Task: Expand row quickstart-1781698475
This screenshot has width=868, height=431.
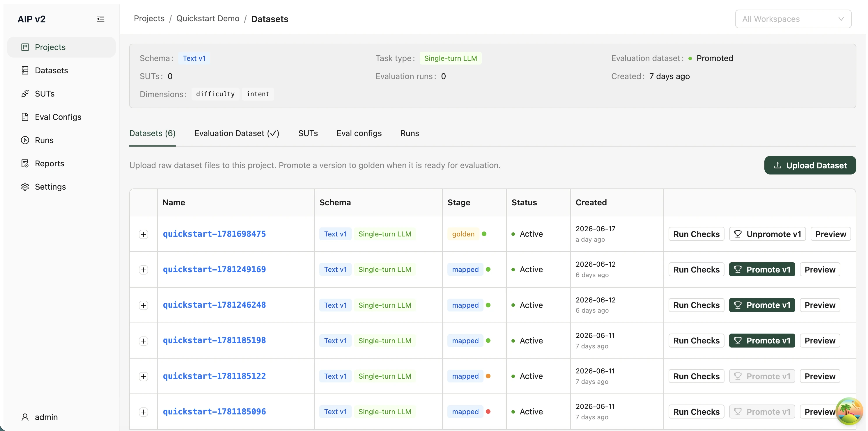Action: (144, 234)
